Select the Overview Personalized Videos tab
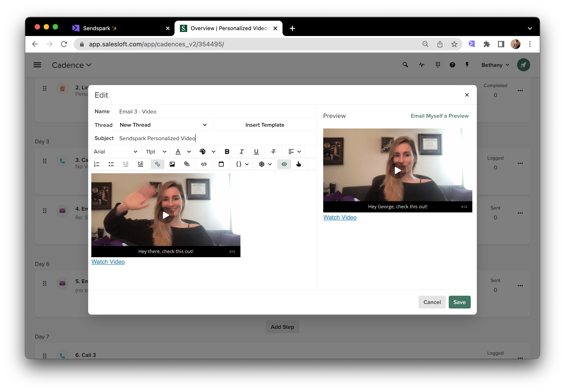565x392 pixels. coord(228,28)
